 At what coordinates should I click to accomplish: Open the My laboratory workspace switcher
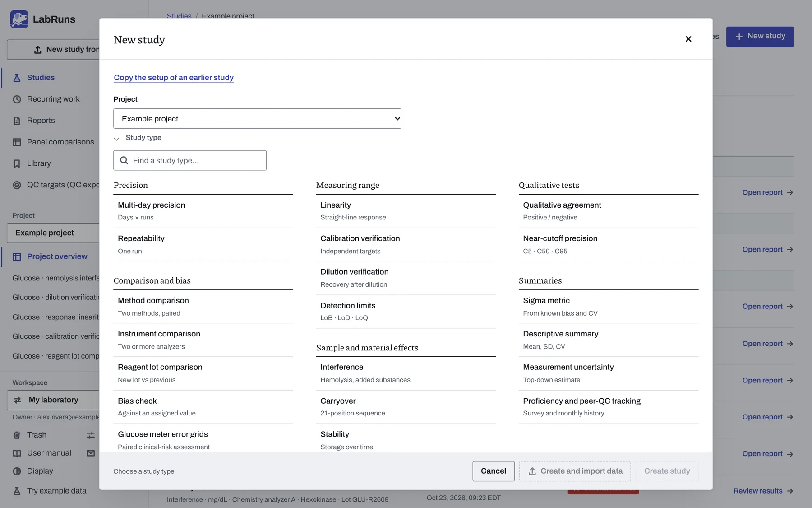click(53, 400)
